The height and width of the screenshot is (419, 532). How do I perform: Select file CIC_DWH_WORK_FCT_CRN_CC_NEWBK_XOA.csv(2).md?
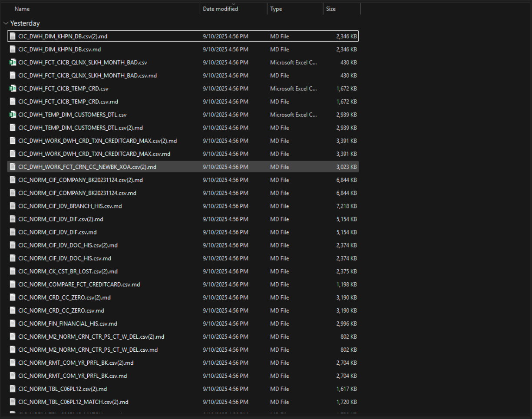tap(87, 167)
